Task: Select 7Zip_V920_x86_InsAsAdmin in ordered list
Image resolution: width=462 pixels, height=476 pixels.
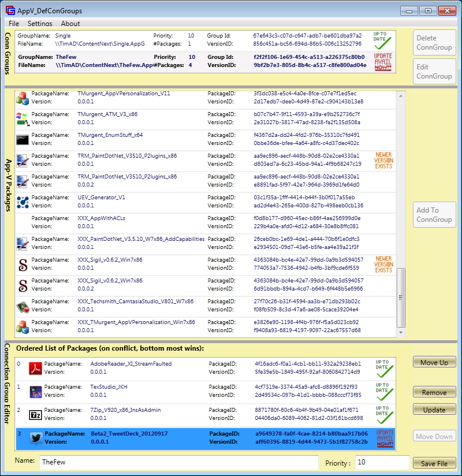Action: tap(206, 415)
